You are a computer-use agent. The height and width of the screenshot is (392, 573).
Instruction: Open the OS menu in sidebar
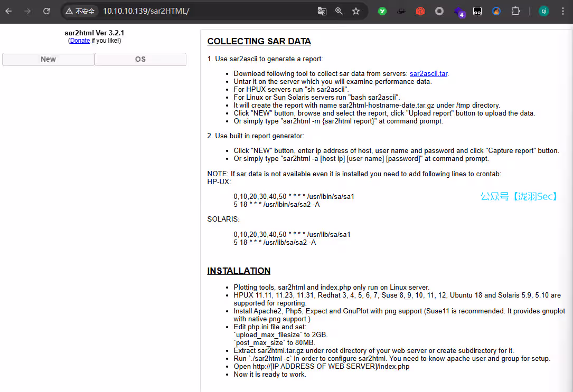click(140, 59)
